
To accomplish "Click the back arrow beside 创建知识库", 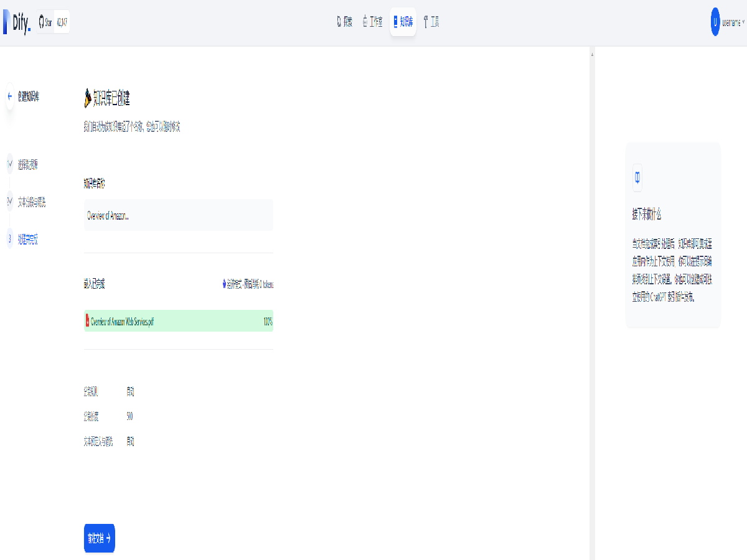I will [10, 96].
